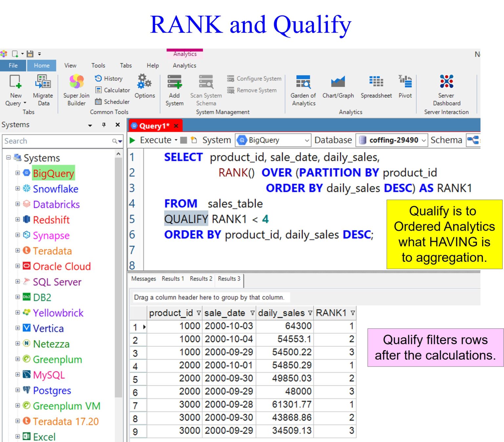Open the Tools ribbon tab
The image size is (504, 442).
pos(98,65)
